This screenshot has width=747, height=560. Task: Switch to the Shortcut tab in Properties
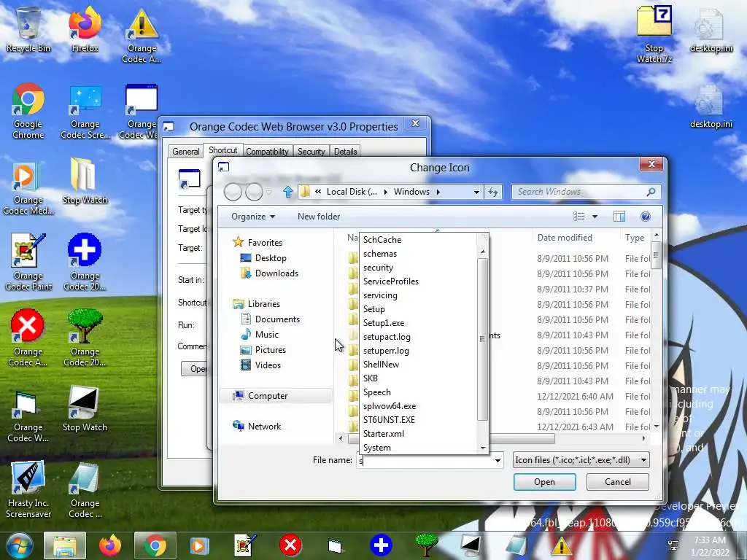222,150
